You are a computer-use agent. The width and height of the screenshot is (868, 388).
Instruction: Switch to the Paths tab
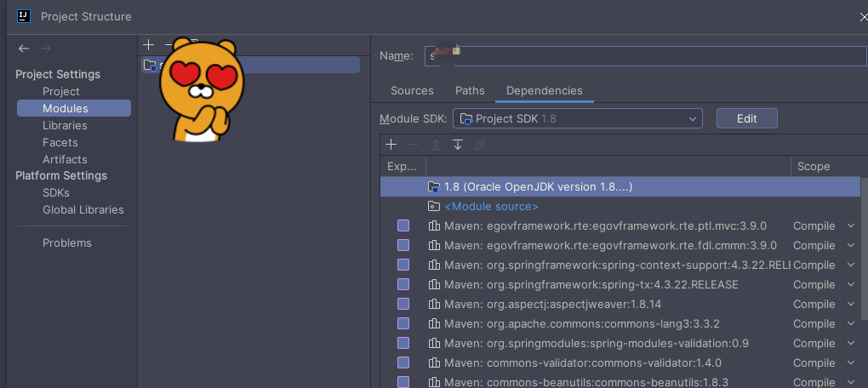click(470, 90)
